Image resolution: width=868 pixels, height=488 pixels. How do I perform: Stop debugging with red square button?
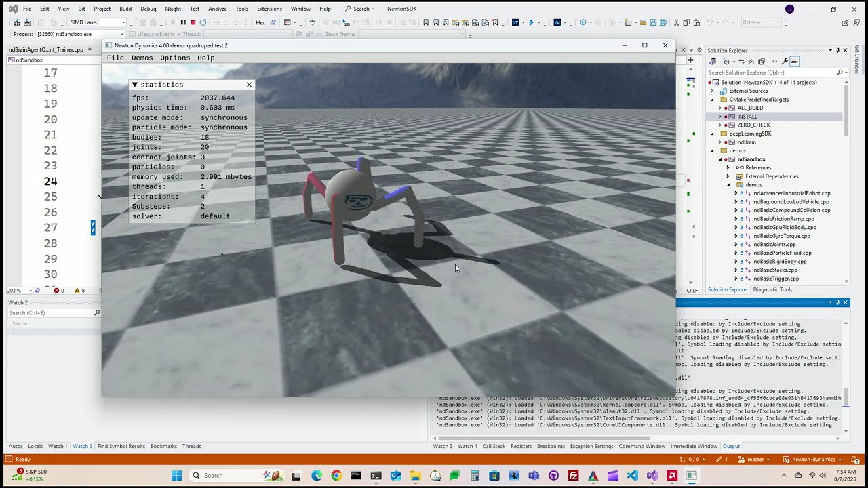[193, 22]
